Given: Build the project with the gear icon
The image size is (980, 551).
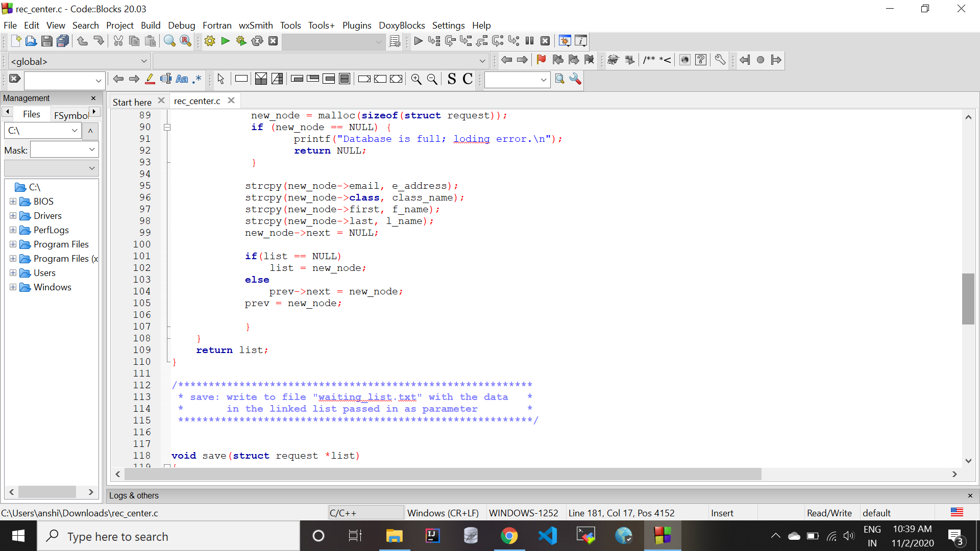Looking at the screenshot, I should (x=209, y=41).
